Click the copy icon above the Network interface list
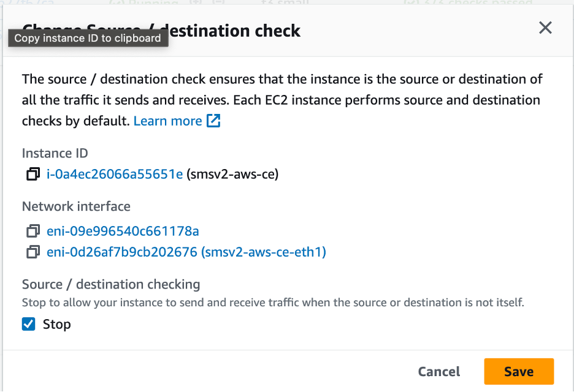Screen dimensions: 574x392 [x=33, y=174]
